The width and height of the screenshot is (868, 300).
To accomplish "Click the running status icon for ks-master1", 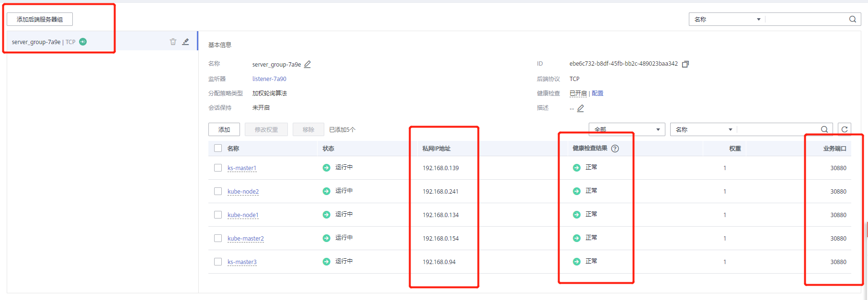I will click(327, 168).
